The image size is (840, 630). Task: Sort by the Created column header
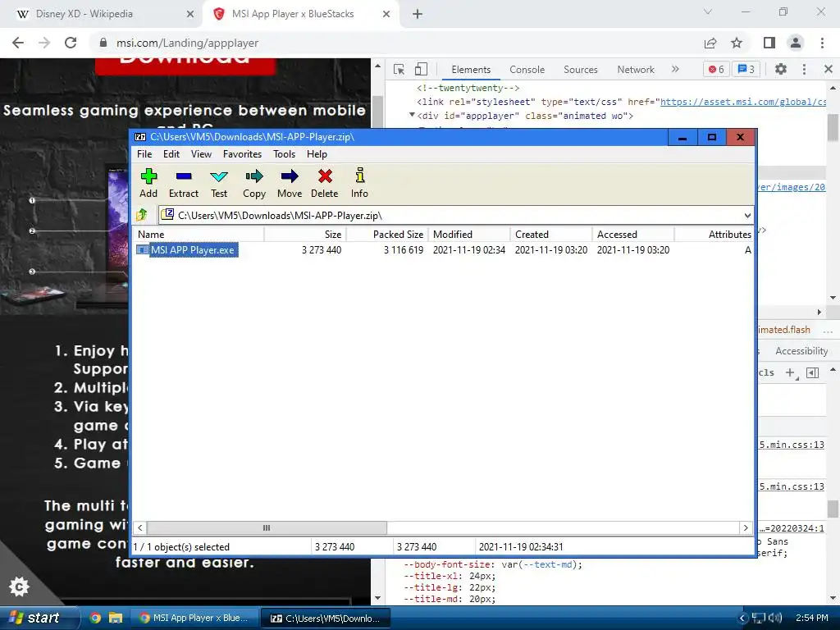click(x=551, y=235)
